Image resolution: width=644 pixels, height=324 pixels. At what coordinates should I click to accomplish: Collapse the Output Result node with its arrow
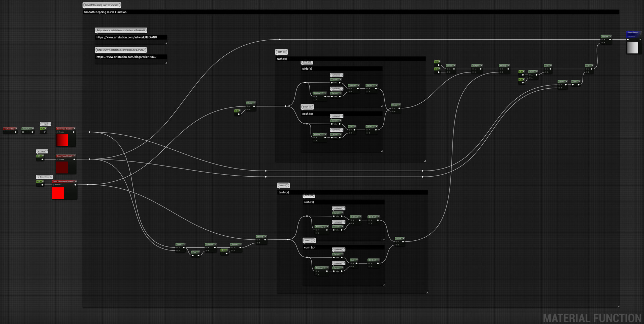(x=640, y=34)
